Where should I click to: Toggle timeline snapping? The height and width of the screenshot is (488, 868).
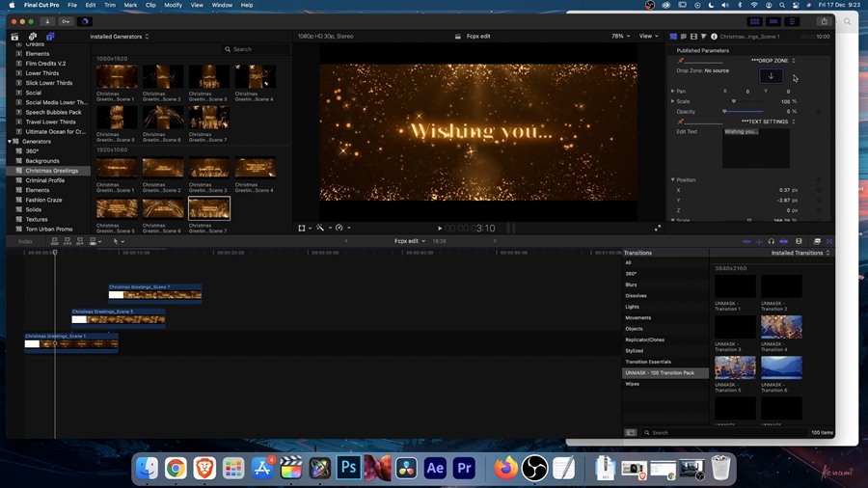(x=784, y=242)
